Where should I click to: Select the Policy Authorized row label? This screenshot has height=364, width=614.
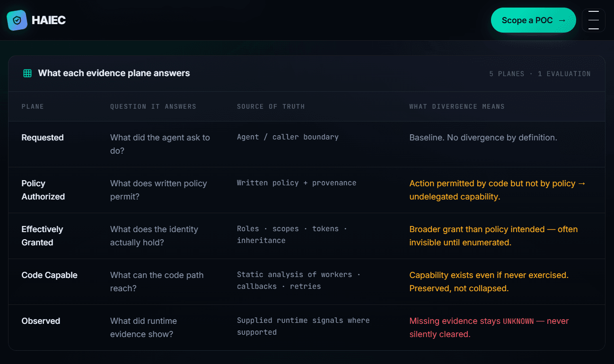pos(43,190)
